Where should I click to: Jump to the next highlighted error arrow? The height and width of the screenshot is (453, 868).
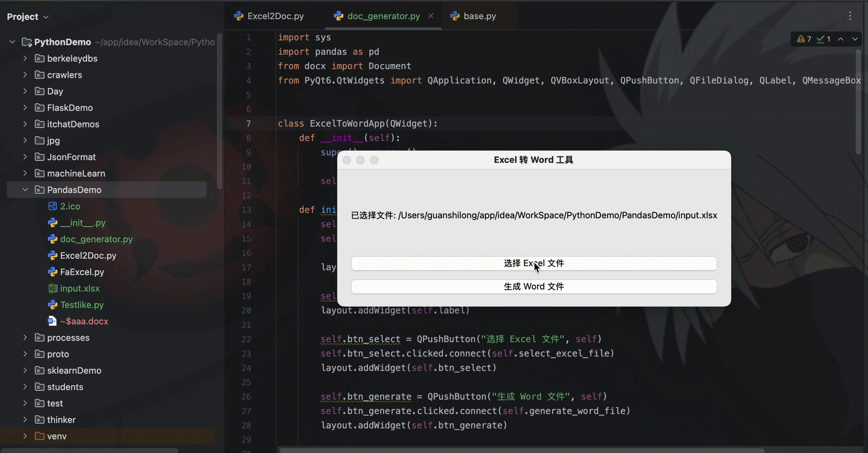[855, 39]
